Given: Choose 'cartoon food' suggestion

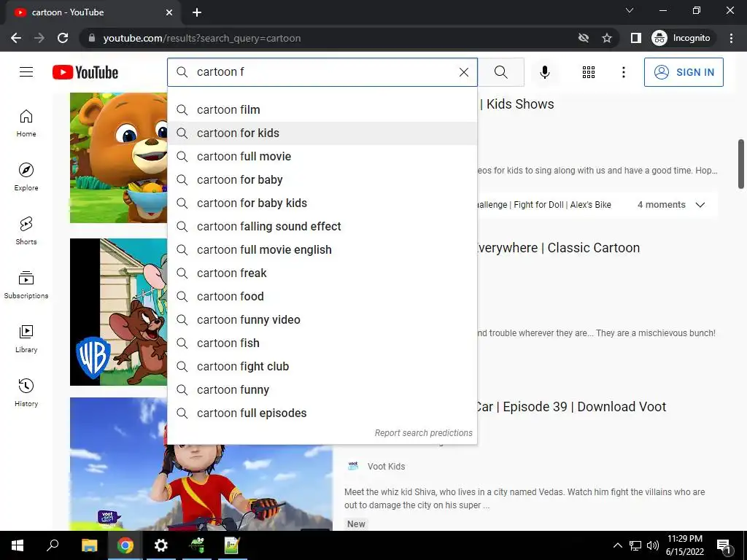Looking at the screenshot, I should click(322, 297).
